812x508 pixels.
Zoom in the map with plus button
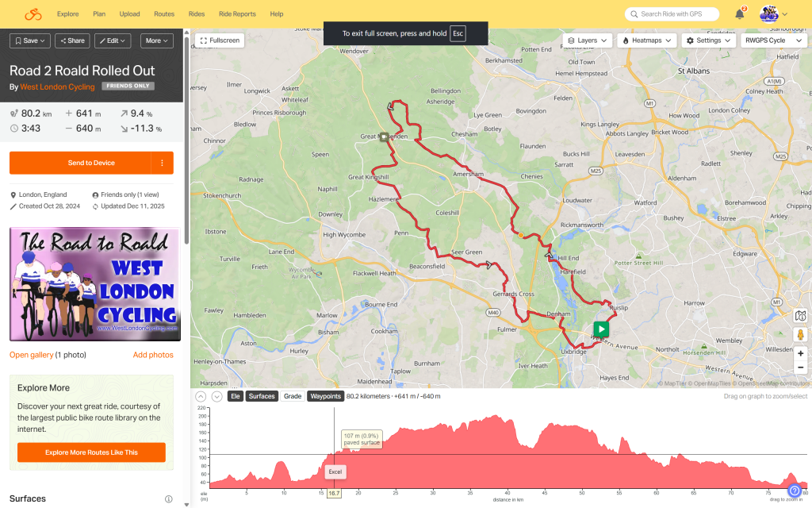pyautogui.click(x=801, y=353)
